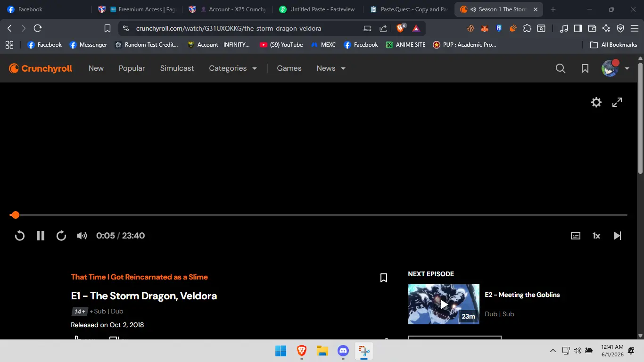Open Brave Shields lion icon
The image size is (644, 362).
coord(400,28)
